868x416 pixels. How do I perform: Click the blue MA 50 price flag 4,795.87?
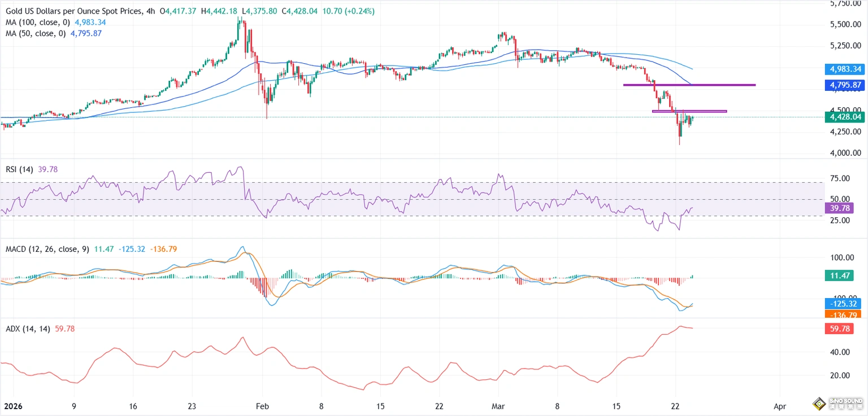845,85
